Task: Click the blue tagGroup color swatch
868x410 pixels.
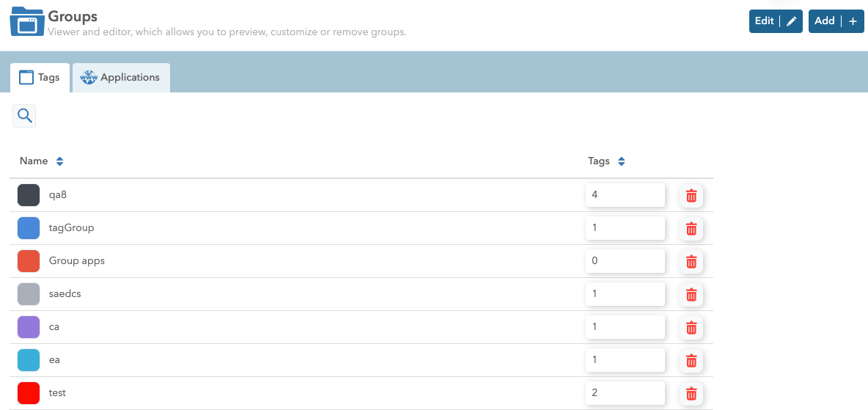Action: tap(29, 228)
